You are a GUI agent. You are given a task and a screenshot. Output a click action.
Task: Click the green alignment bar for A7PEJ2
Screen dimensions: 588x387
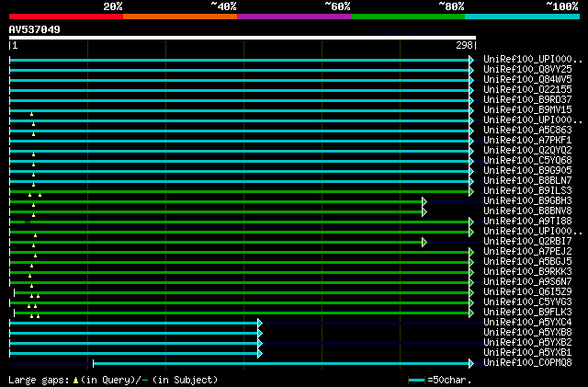(x=239, y=252)
